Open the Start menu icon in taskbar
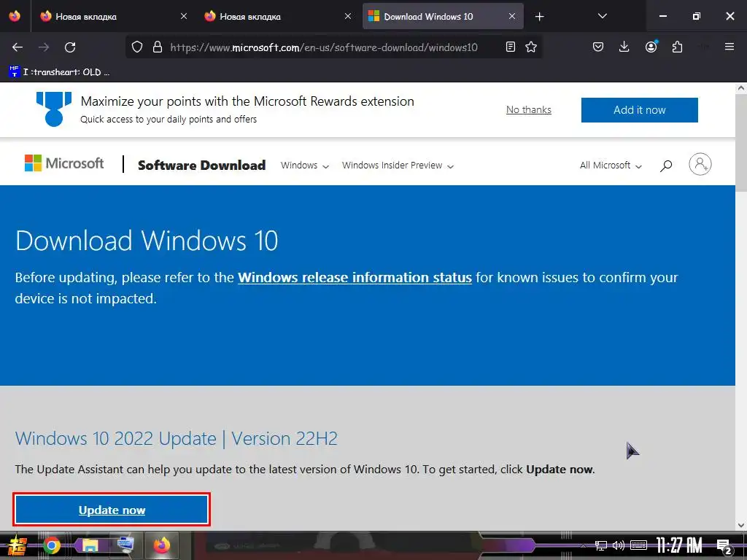 point(18,545)
